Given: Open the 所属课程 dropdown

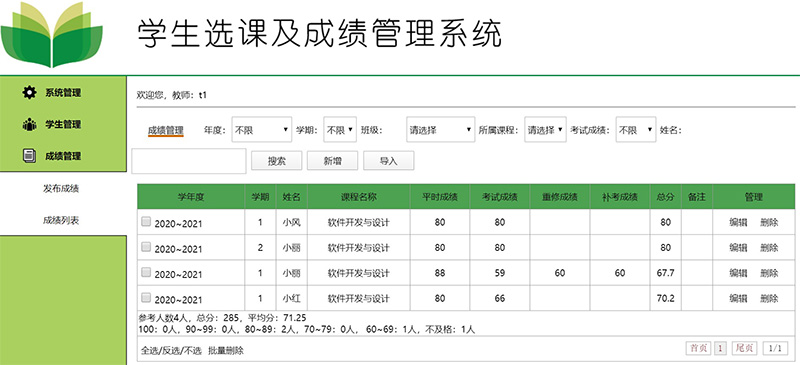Looking at the screenshot, I should (x=545, y=130).
